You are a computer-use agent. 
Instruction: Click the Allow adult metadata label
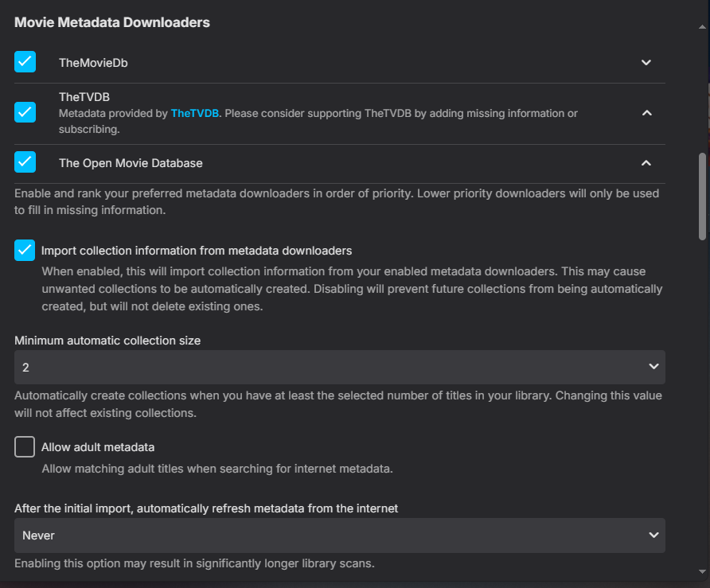[98, 447]
